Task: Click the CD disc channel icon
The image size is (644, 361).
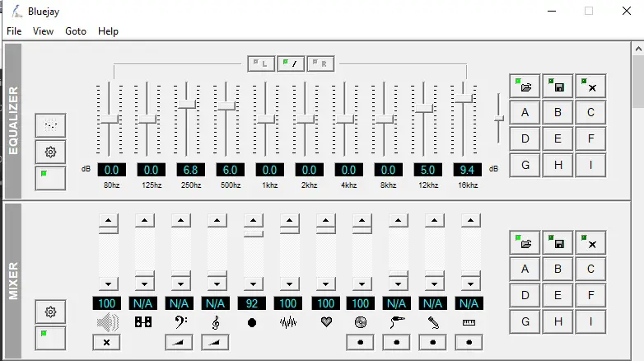Action: (x=361, y=322)
